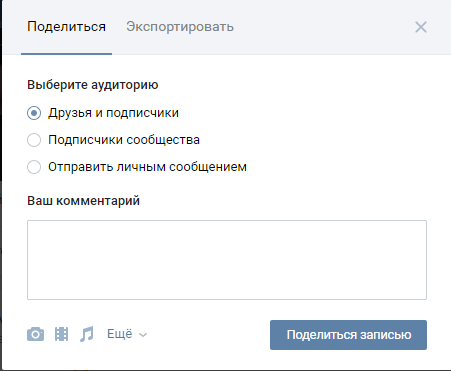Viewport: 451px width, 371px height.
Task: Switch to the Экспортировать tab
Action: tap(180, 27)
